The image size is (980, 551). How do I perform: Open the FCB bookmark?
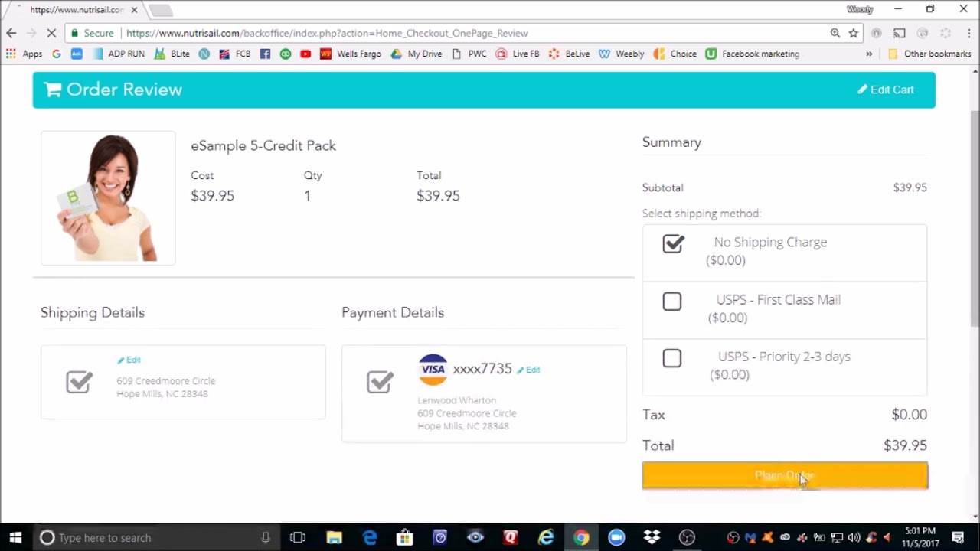(234, 54)
